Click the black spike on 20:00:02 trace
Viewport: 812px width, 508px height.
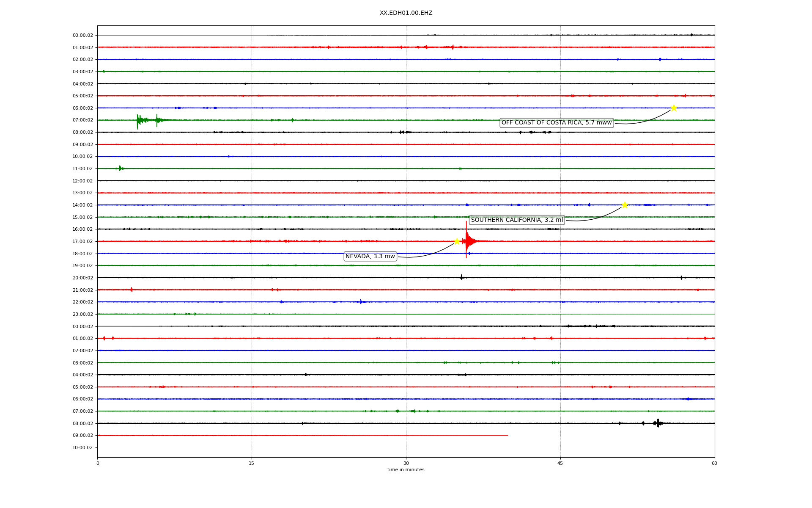tap(461, 277)
